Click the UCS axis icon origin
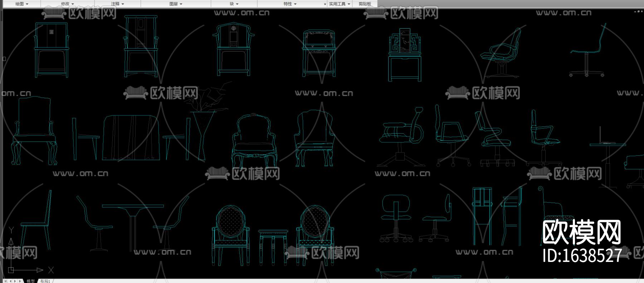The image size is (644, 283). point(11,270)
